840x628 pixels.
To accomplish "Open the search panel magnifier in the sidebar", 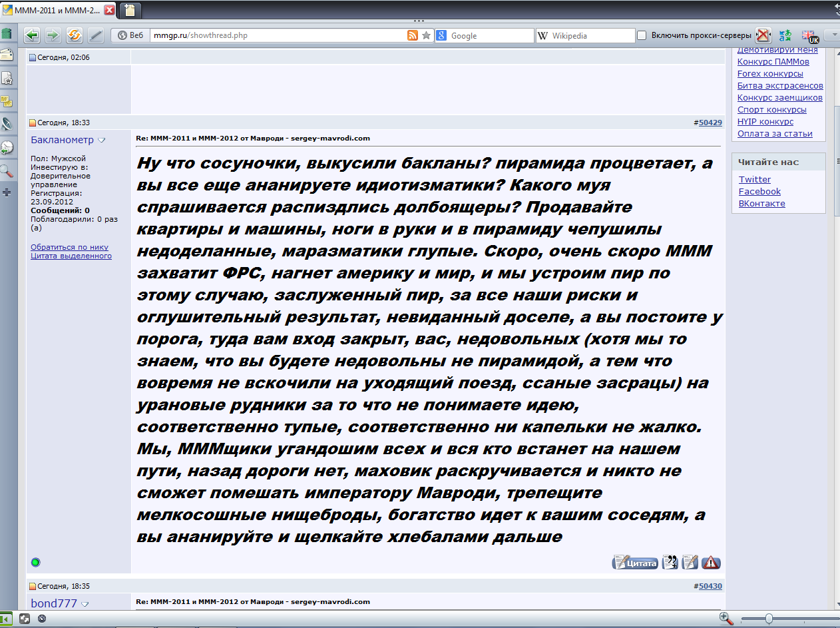I will point(7,170).
